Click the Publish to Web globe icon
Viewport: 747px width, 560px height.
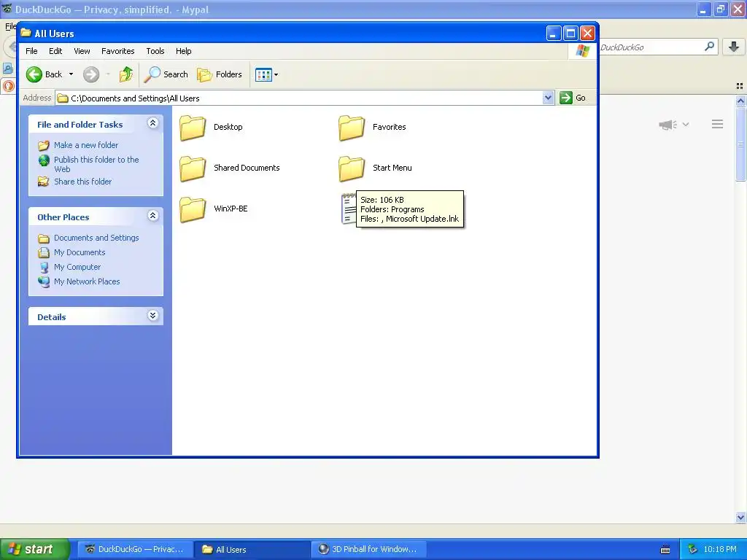[x=44, y=160]
